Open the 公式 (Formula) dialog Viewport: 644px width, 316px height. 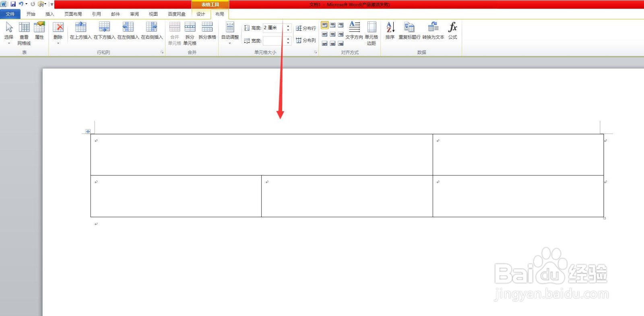(x=453, y=31)
